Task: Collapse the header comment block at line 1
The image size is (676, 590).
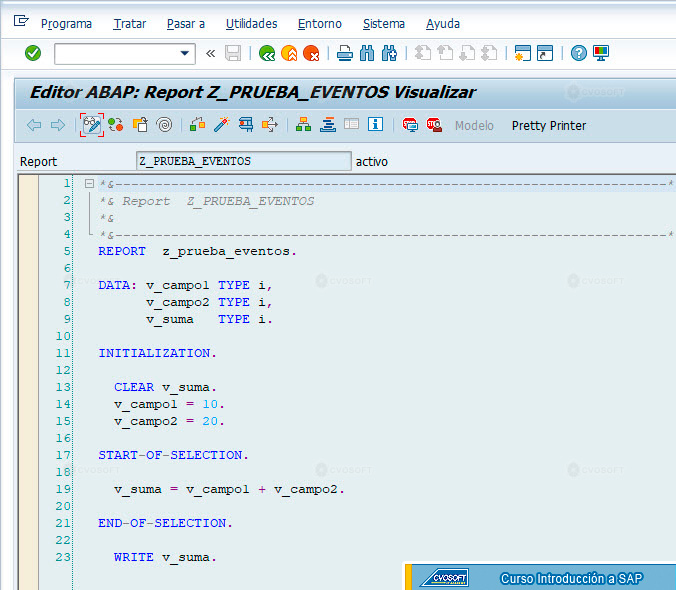Action: 89,184
